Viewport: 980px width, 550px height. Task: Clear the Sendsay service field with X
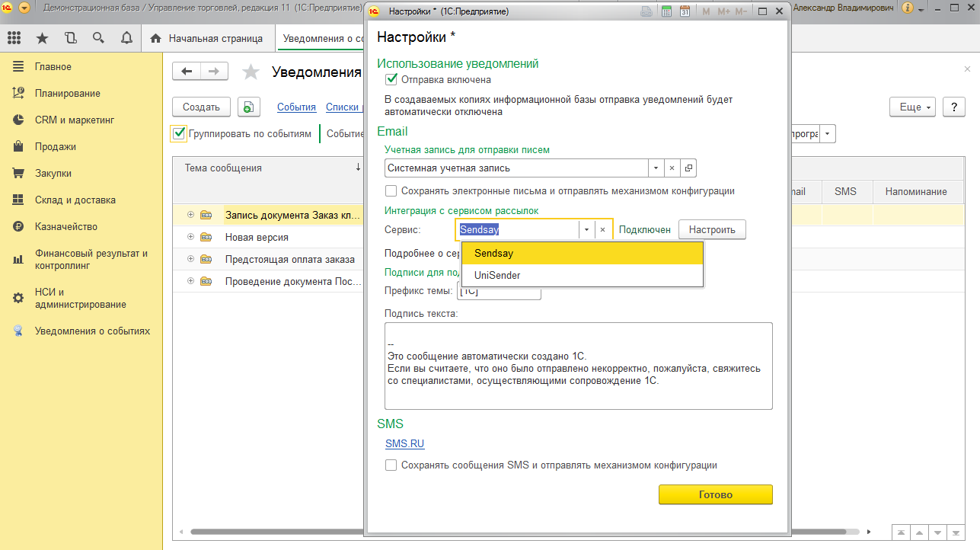(602, 229)
